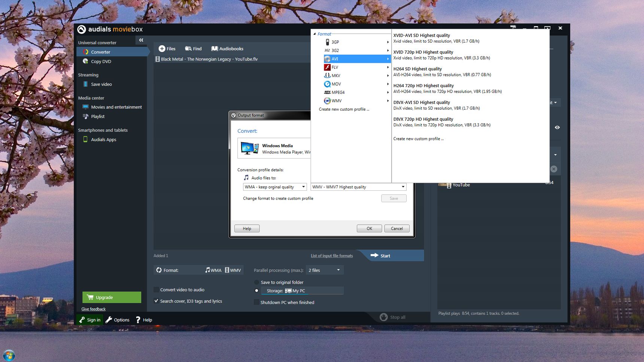Click the audials moviebox logo
Viewport: 644px width, 362px height.
point(110,29)
